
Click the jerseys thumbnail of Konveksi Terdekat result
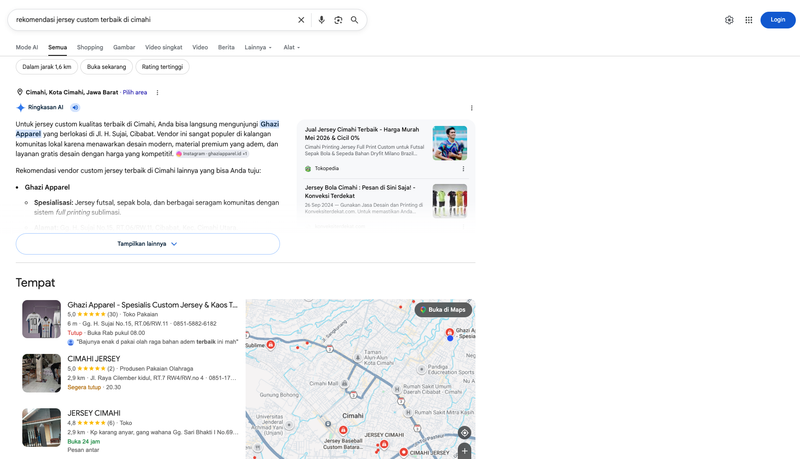(x=450, y=201)
